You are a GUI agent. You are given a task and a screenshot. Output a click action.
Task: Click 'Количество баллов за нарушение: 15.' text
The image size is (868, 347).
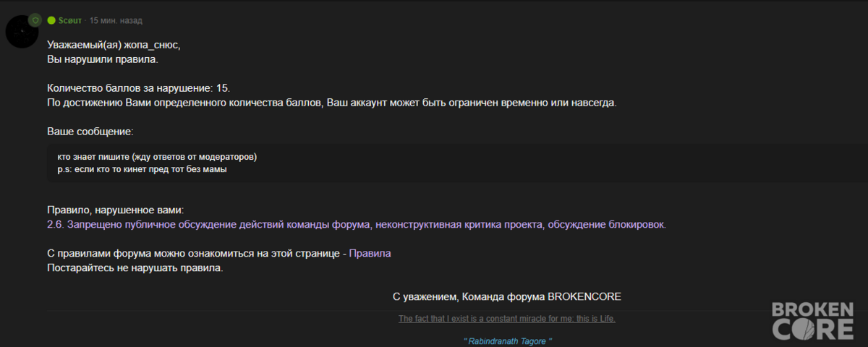[x=138, y=88]
